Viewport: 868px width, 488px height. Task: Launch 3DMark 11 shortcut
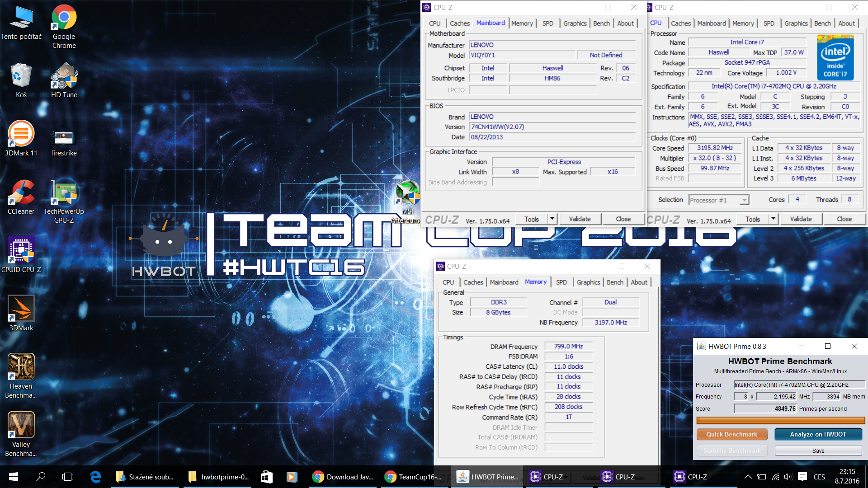tap(21, 139)
